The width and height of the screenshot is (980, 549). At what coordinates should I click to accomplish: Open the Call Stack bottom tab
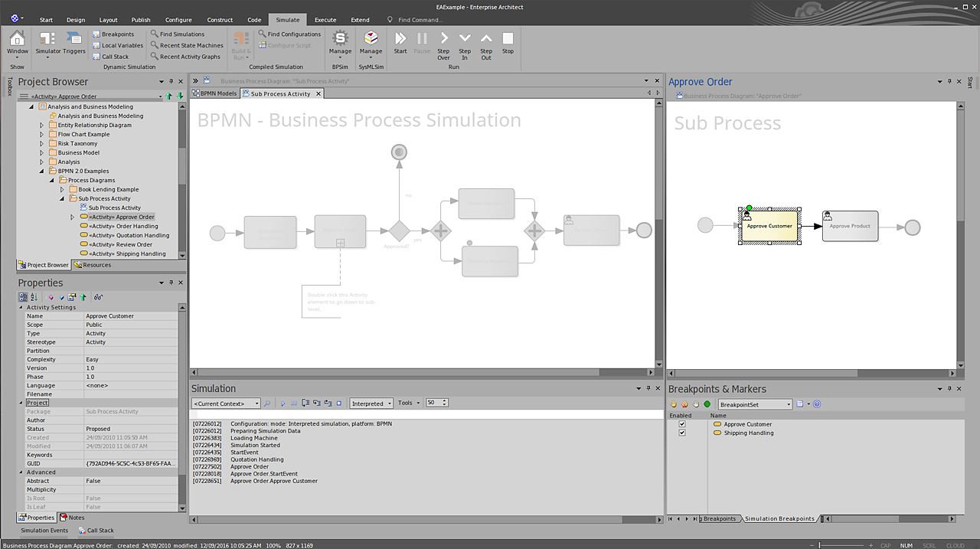point(96,530)
